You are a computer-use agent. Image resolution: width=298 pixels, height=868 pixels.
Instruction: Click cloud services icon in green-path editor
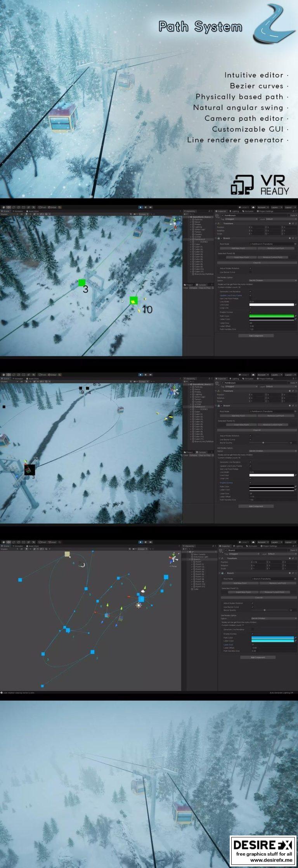[x=253, y=207]
